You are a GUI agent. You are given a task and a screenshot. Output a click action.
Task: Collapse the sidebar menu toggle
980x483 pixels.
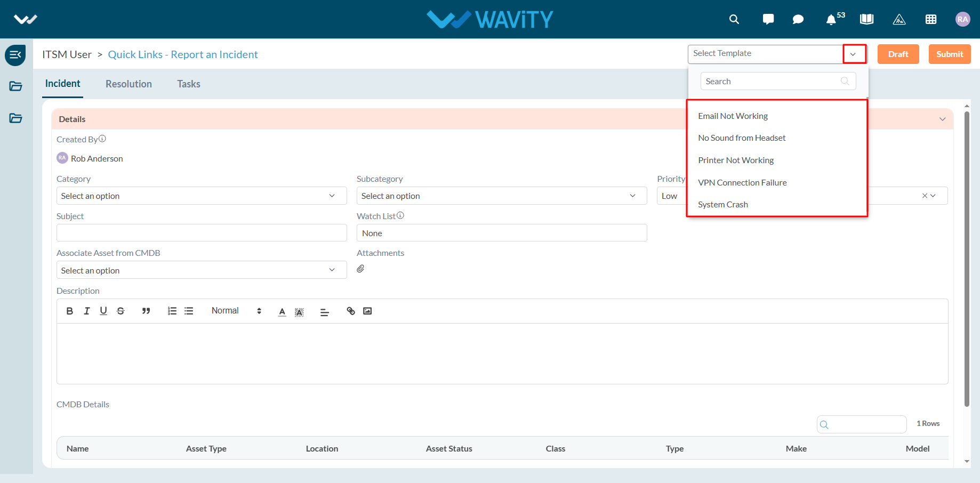click(x=15, y=55)
